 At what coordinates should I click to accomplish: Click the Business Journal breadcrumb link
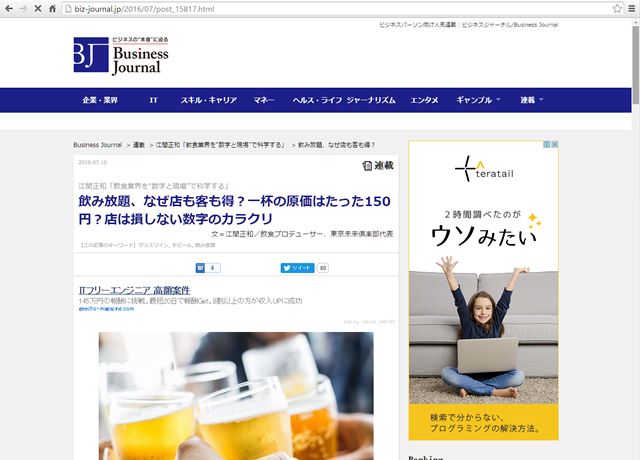(x=97, y=145)
